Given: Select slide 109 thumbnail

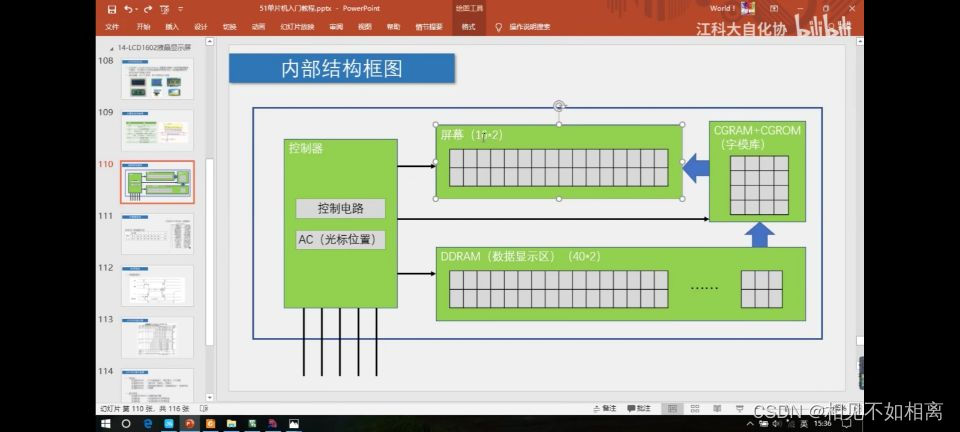Looking at the screenshot, I should pos(157,130).
